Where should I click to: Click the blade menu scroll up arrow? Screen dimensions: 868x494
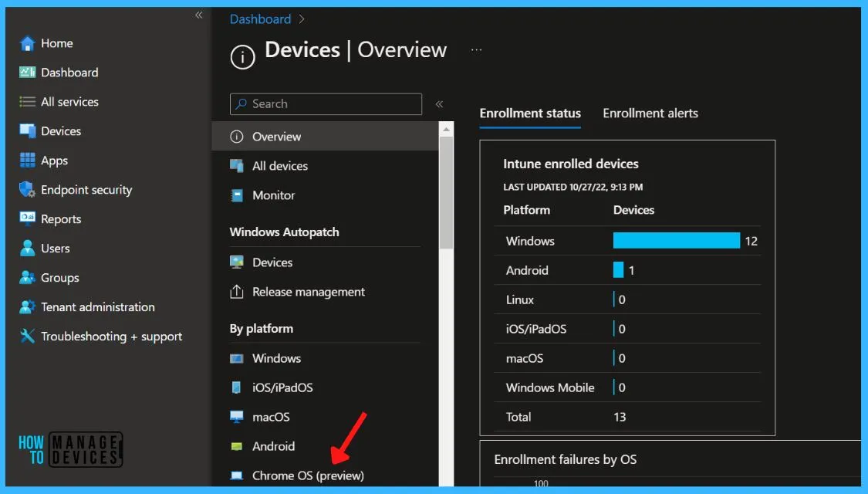click(446, 130)
